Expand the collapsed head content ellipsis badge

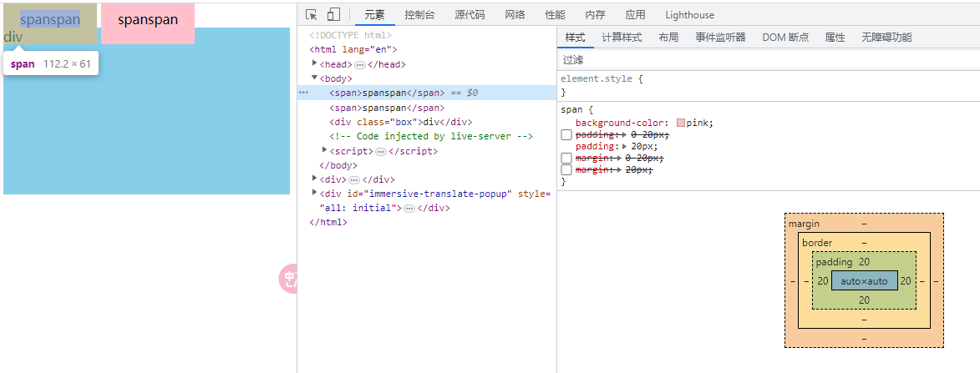coord(359,64)
